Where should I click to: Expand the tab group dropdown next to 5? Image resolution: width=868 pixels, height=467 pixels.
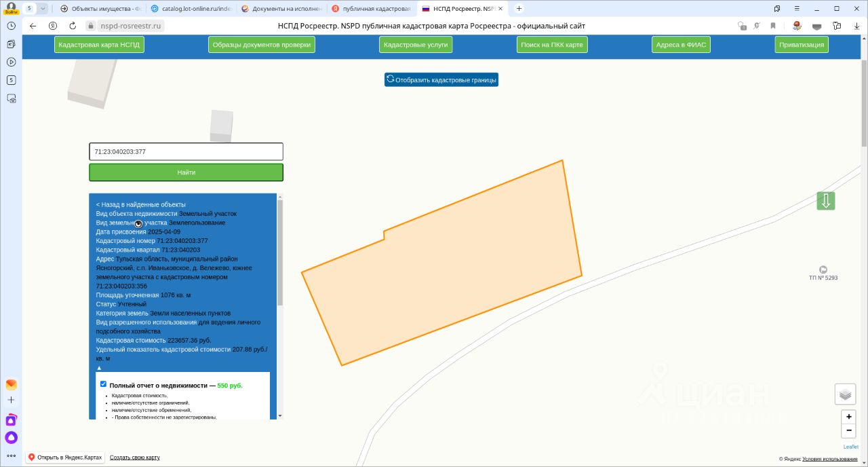pos(43,8)
